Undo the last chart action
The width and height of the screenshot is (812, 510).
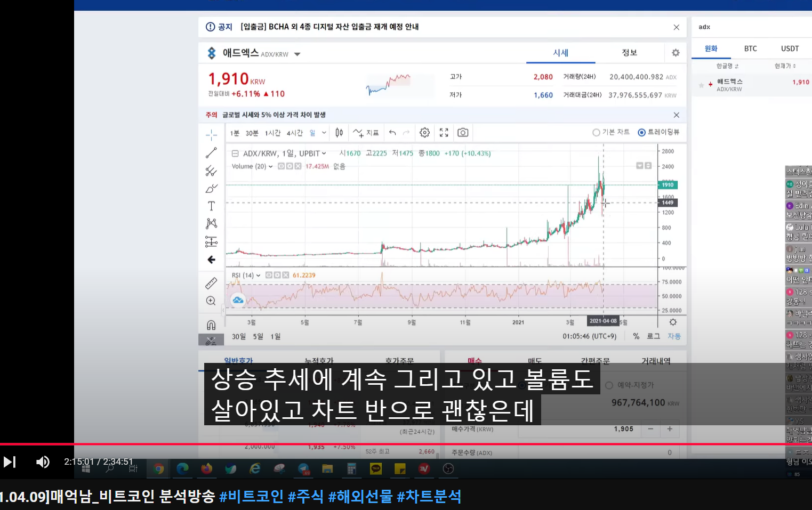click(392, 133)
